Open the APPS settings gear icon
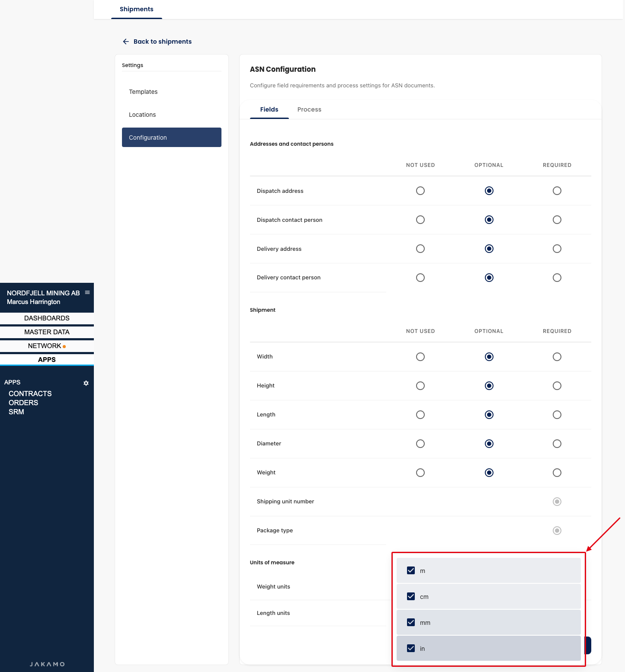 click(x=86, y=383)
